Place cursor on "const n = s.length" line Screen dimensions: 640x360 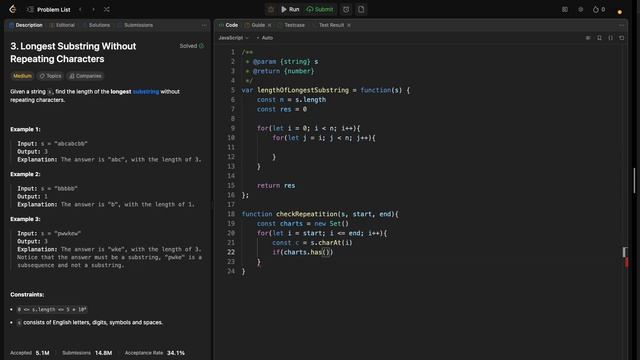click(x=291, y=100)
